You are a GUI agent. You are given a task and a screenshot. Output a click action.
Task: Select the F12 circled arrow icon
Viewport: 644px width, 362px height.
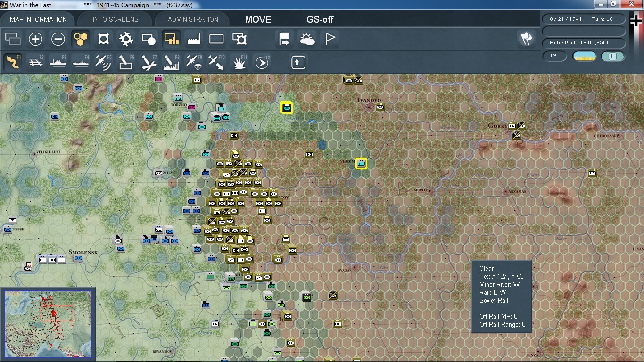tap(262, 62)
